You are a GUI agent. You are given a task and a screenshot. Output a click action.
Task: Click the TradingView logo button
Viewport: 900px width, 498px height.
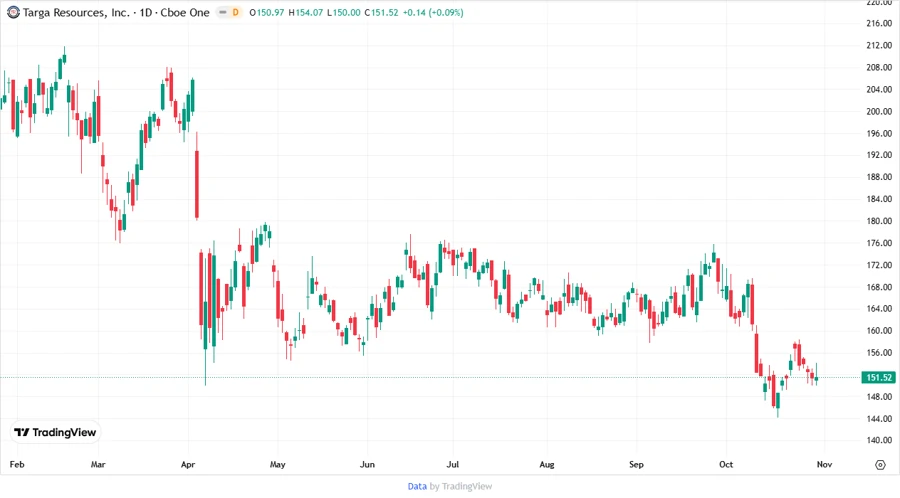[55, 433]
